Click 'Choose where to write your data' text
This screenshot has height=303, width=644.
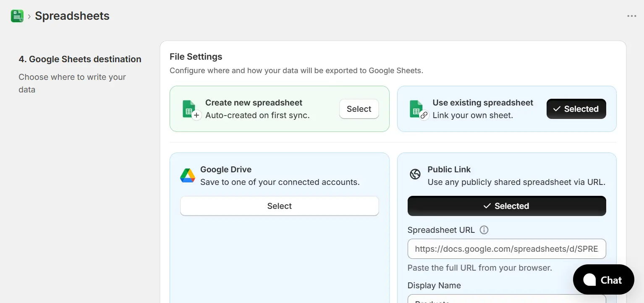pos(72,83)
